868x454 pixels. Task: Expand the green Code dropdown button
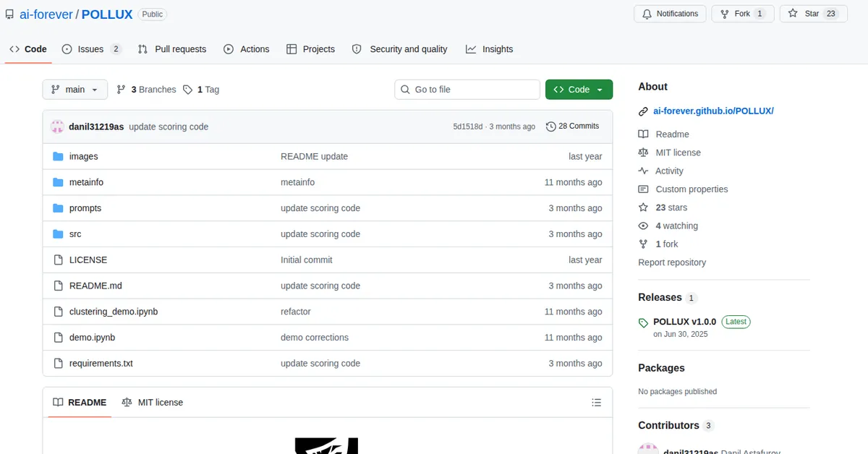tap(579, 90)
